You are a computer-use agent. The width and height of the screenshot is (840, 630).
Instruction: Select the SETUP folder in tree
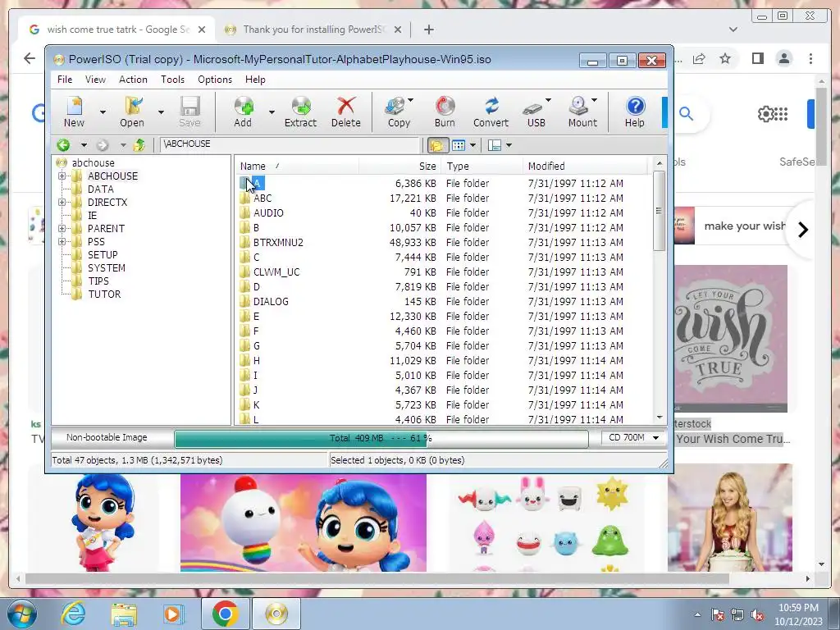point(103,254)
